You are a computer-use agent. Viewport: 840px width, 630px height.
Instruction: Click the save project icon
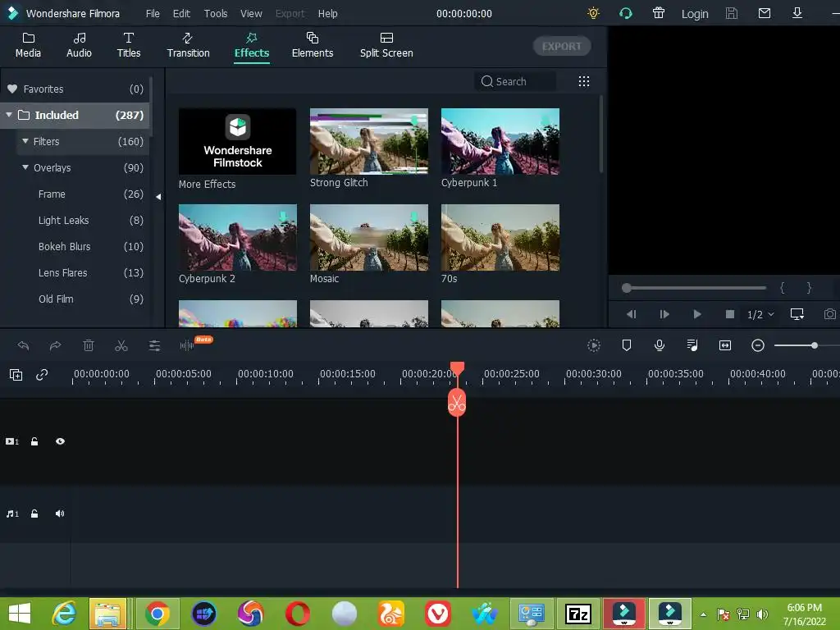pos(731,13)
